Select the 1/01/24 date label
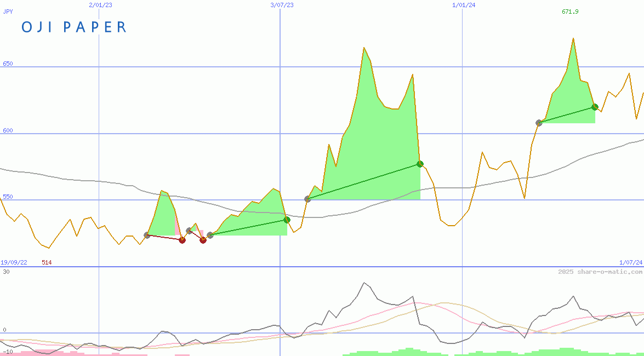644x356 pixels. (464, 5)
